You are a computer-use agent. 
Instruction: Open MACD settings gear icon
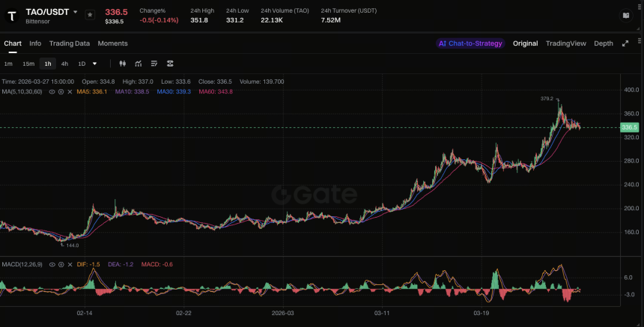click(x=61, y=265)
